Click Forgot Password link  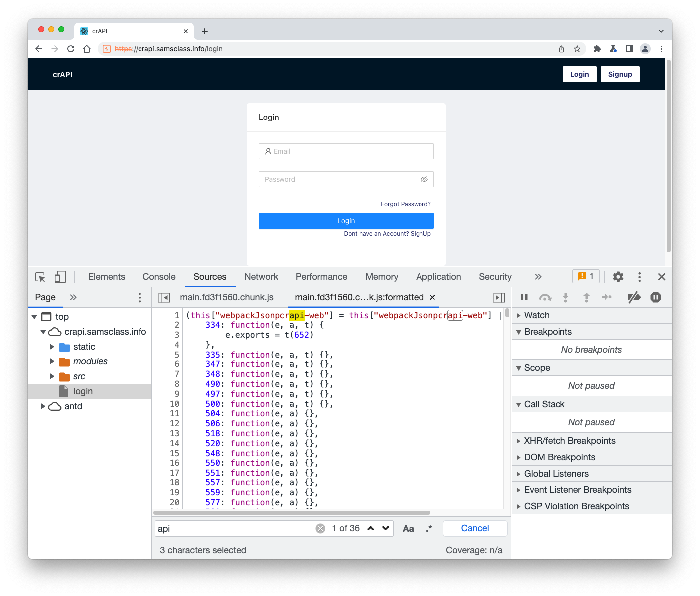click(406, 204)
